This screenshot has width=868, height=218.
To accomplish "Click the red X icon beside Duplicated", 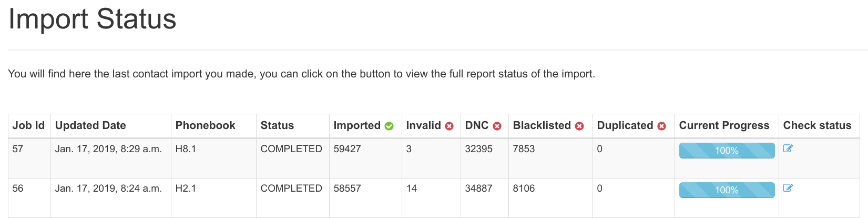I will pyautogui.click(x=661, y=126).
